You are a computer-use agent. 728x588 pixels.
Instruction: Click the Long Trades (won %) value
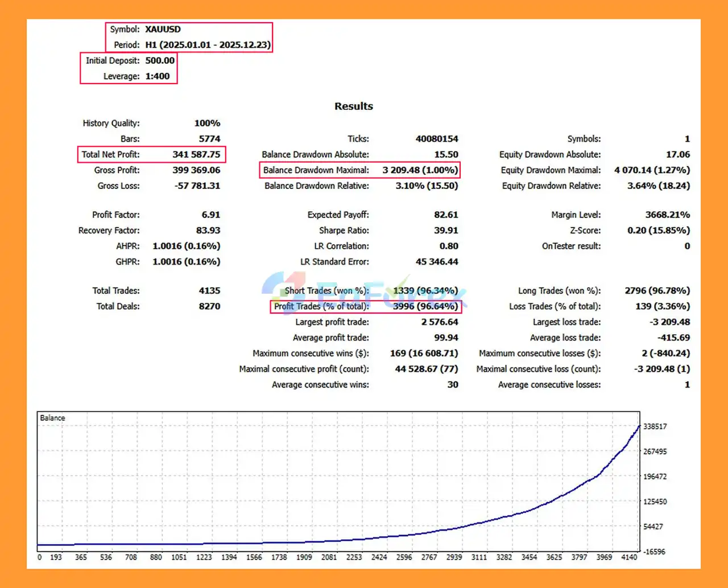point(657,291)
